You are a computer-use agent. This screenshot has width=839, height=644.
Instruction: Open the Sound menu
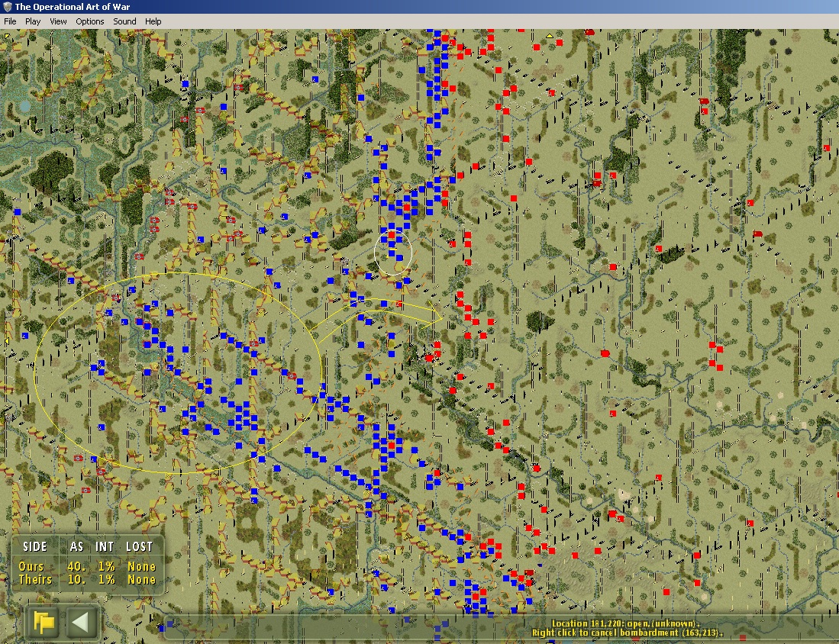(124, 21)
